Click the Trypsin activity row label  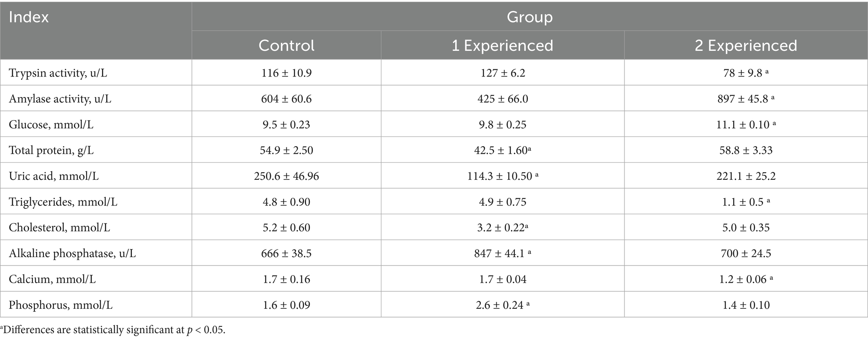tap(58, 73)
